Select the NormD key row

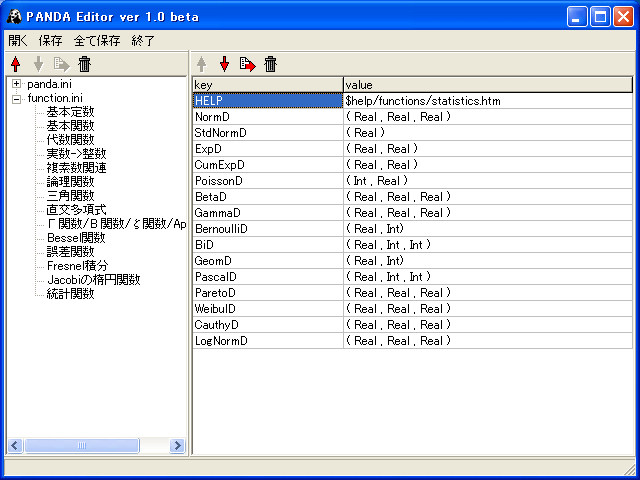[268, 117]
